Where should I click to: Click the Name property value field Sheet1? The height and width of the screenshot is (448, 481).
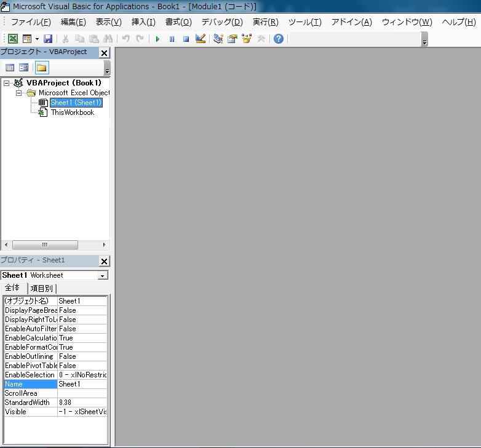(x=82, y=384)
